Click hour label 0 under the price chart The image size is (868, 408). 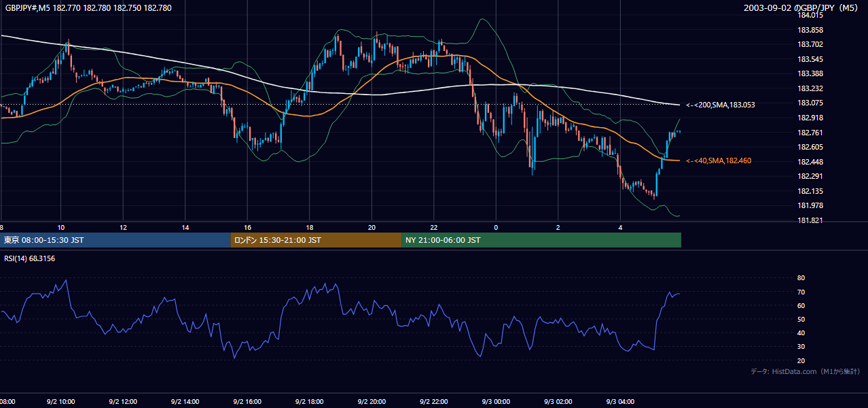[496, 227]
